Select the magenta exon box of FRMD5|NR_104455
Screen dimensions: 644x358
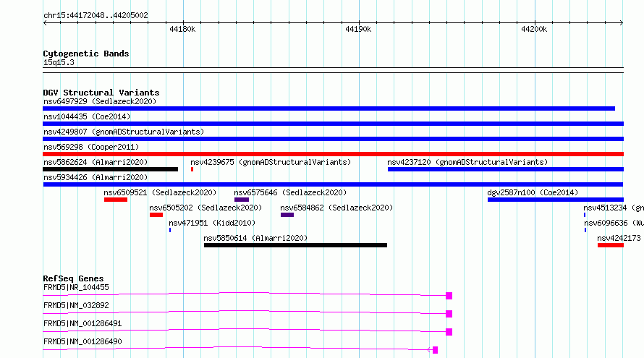click(x=449, y=296)
